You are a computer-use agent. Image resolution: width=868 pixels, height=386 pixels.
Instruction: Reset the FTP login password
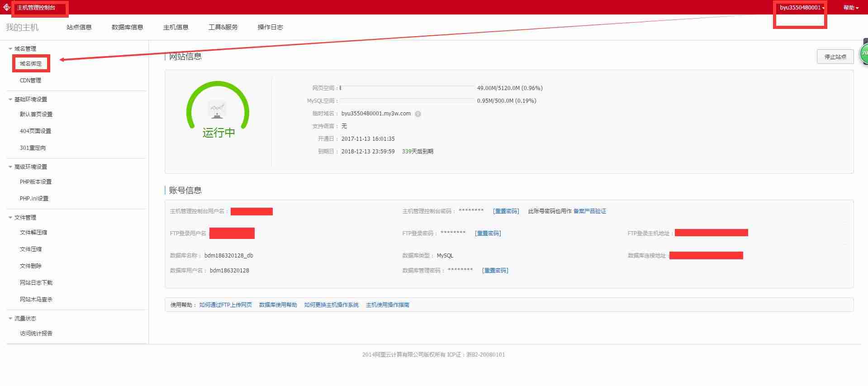488,234
